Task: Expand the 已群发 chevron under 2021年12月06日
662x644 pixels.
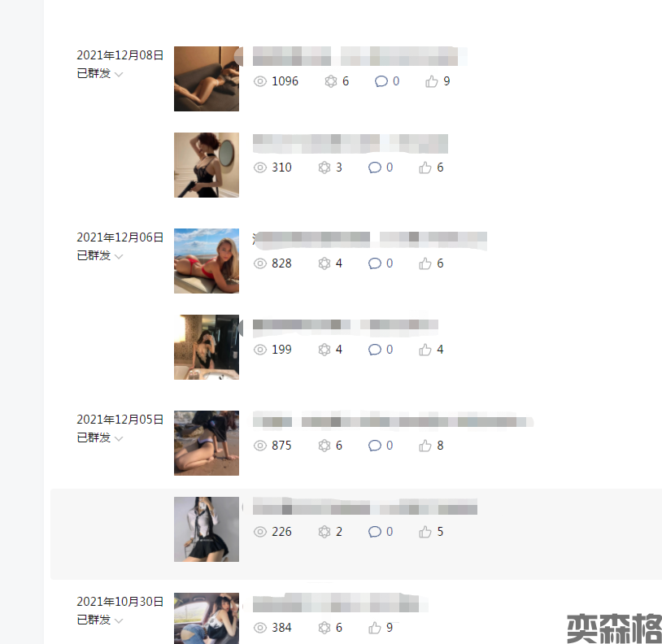Action: 119,257
